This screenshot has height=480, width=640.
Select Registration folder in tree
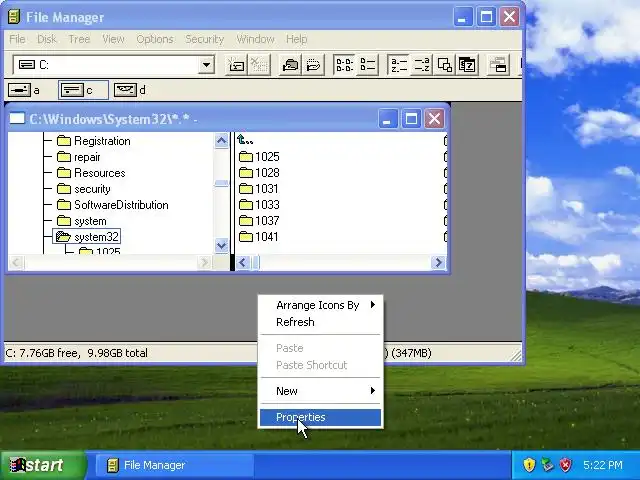94,141
